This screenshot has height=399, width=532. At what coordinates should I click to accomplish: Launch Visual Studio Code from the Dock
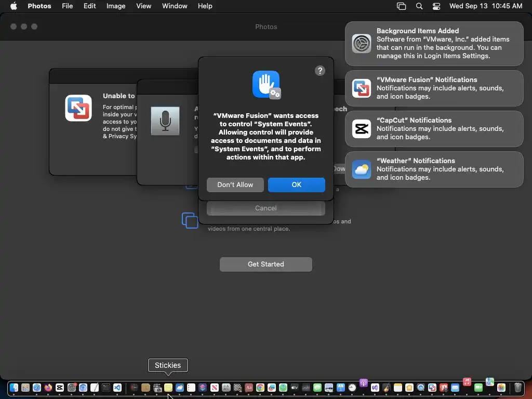click(x=117, y=388)
